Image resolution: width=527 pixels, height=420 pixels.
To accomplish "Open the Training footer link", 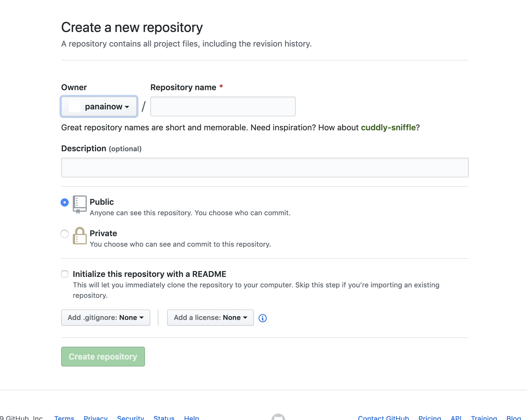I will point(484,418).
